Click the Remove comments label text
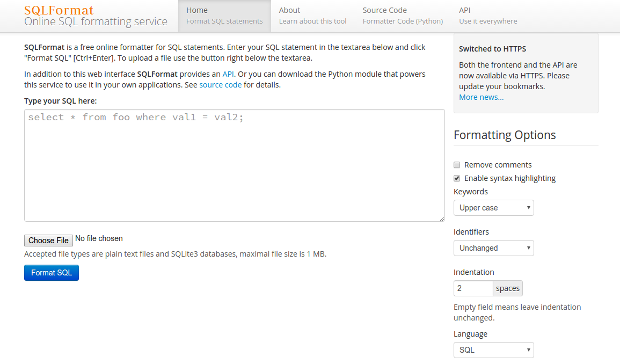This screenshot has width=620, height=364. pos(498,165)
